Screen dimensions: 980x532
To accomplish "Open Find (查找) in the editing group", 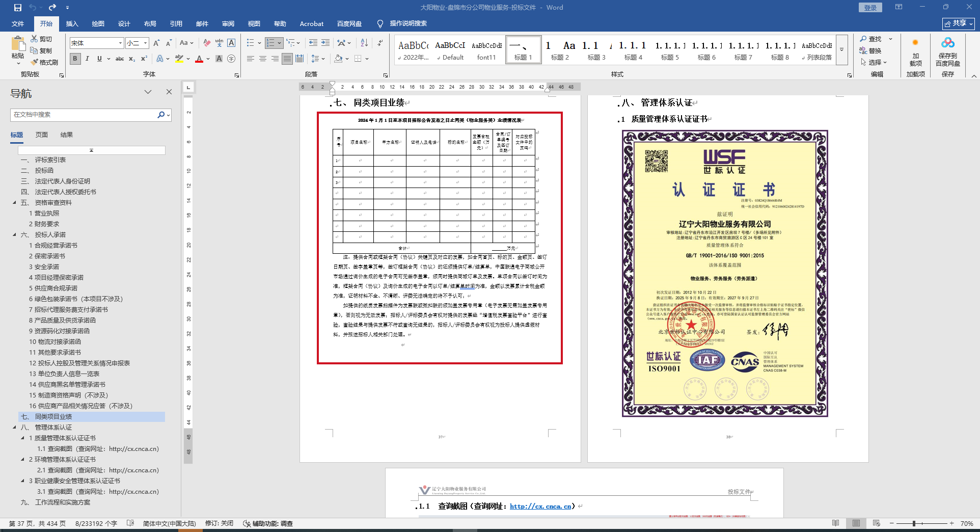I will coord(871,39).
